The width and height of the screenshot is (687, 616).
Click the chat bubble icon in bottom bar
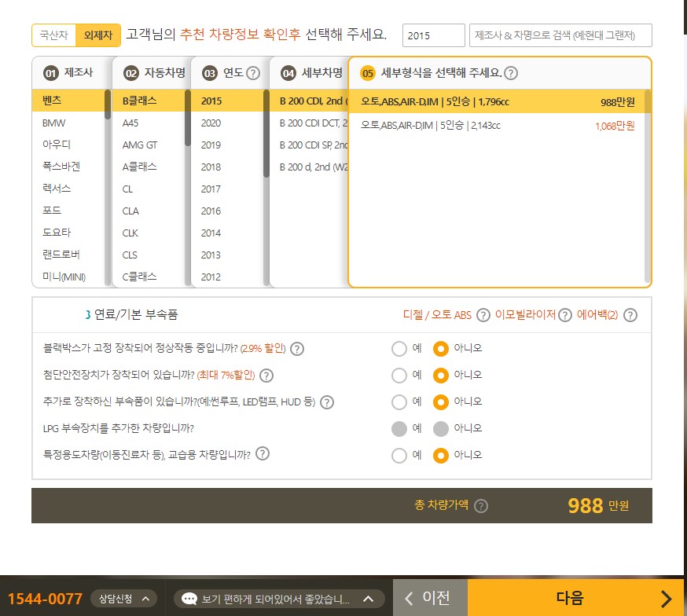189,599
